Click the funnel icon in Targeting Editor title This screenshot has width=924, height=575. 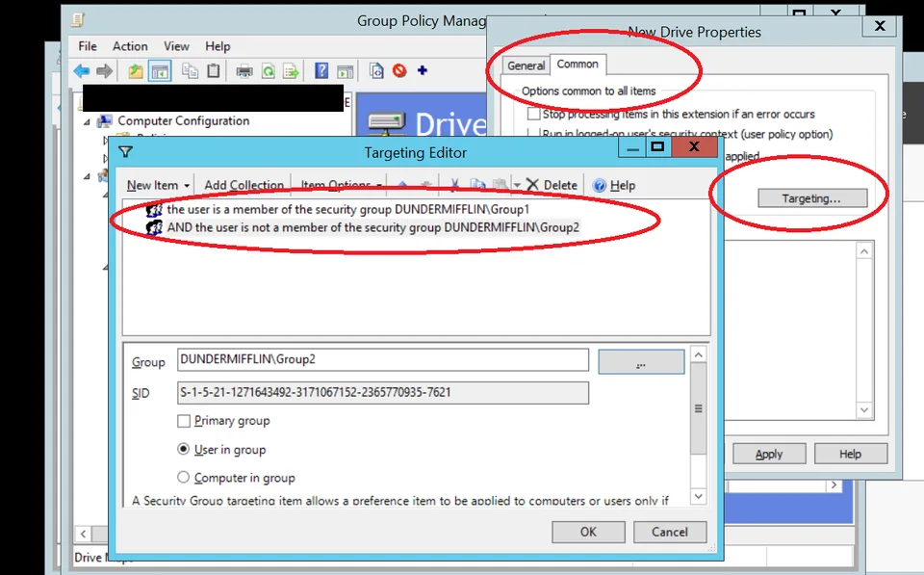[x=125, y=152]
